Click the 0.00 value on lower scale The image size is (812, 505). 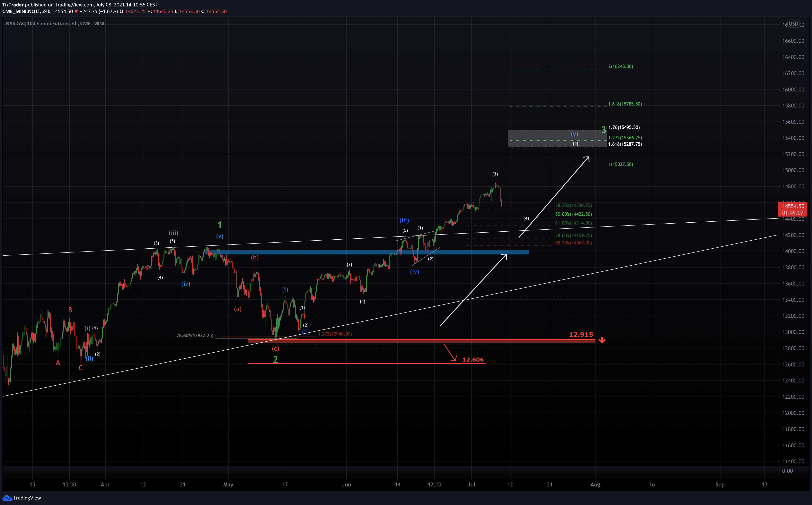coord(787,471)
